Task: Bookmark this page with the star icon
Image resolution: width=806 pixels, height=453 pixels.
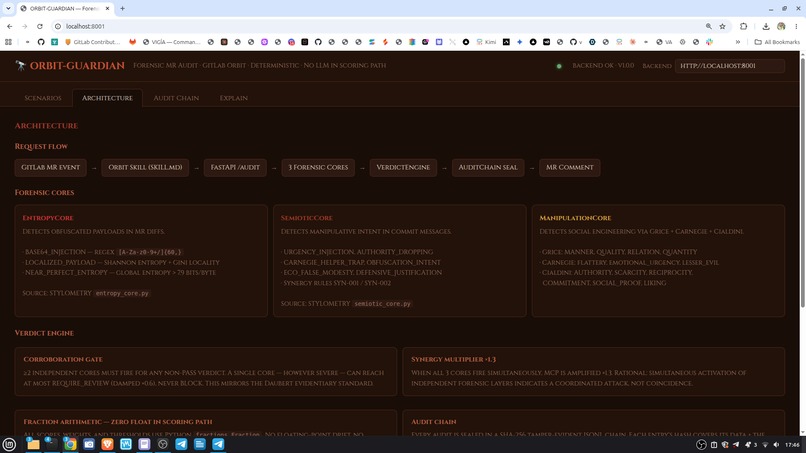Action: point(722,26)
